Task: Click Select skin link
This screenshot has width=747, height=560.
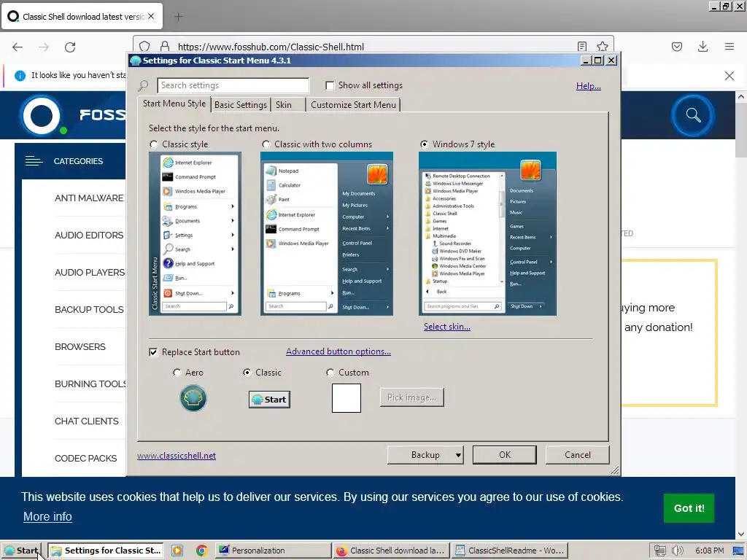Action: tap(447, 327)
